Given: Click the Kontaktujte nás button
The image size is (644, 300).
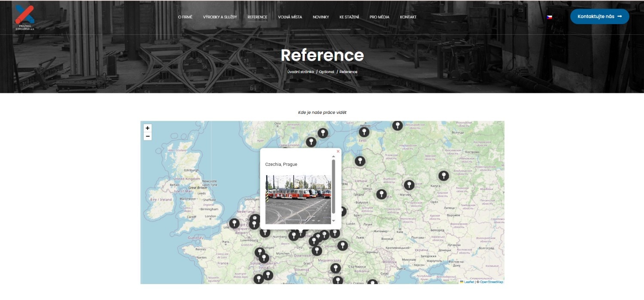Looking at the screenshot, I should 599,16.
